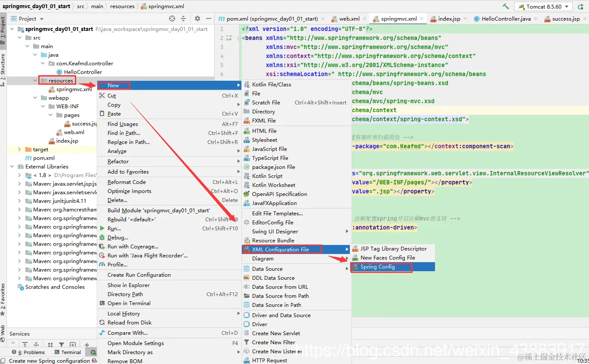Open Project panel settings gear
This screenshot has width=589, height=364.
pos(197,18)
